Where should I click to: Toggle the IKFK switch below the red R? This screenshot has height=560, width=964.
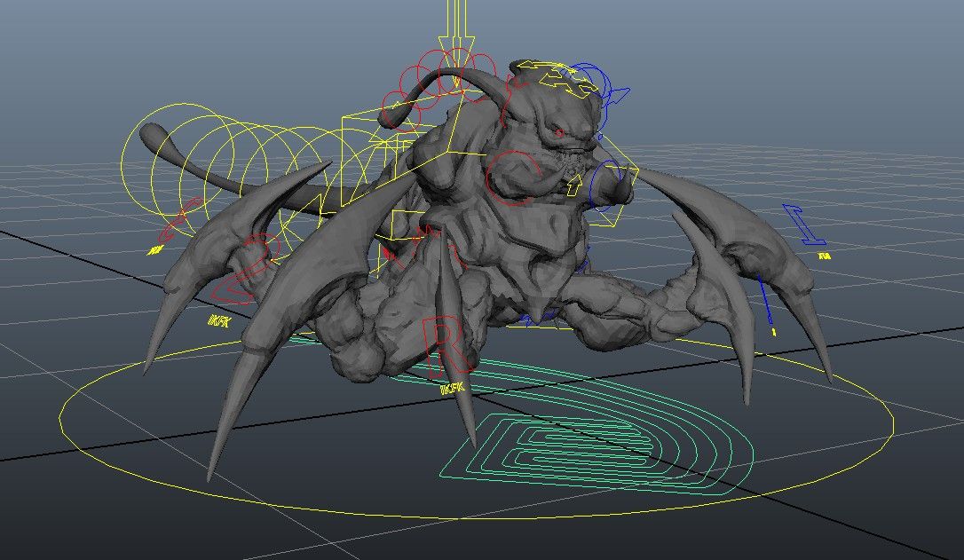point(452,388)
